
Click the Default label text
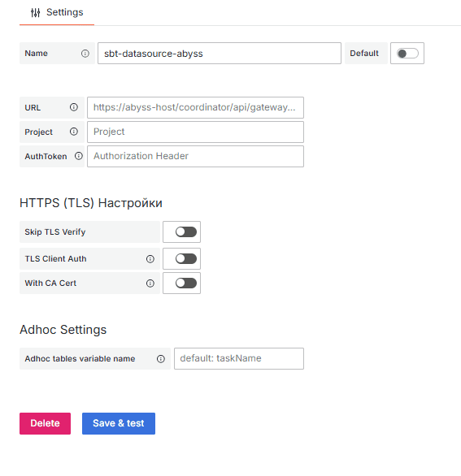[364, 54]
